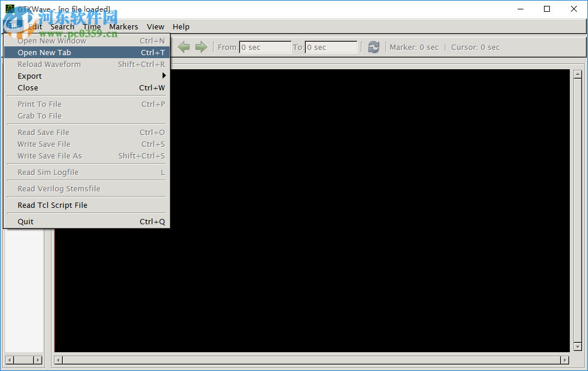Screen dimensions: 588x371
Task: Select Read Verilog Stemsfile entry
Action: [x=87, y=188]
